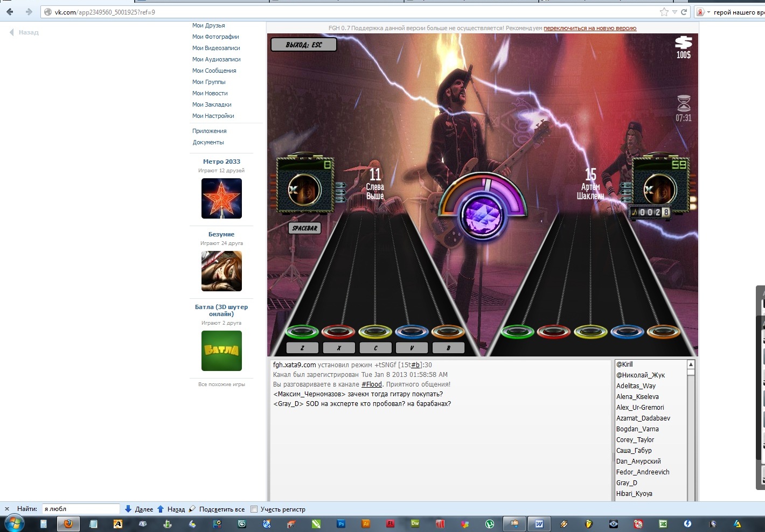
Task: Open the 3ds Max taskbar icon
Action: pos(242,523)
